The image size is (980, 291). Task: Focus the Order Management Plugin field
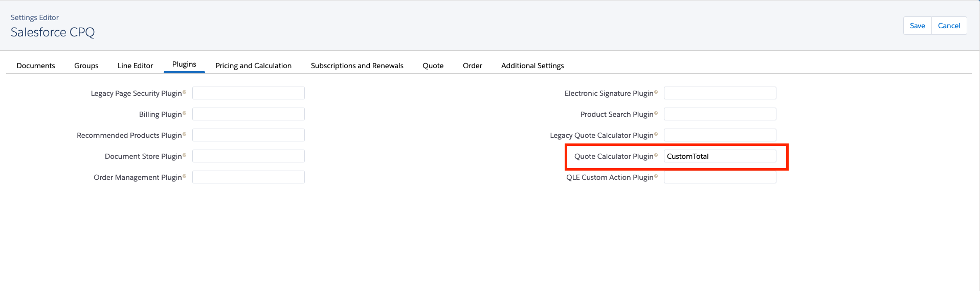click(x=249, y=177)
